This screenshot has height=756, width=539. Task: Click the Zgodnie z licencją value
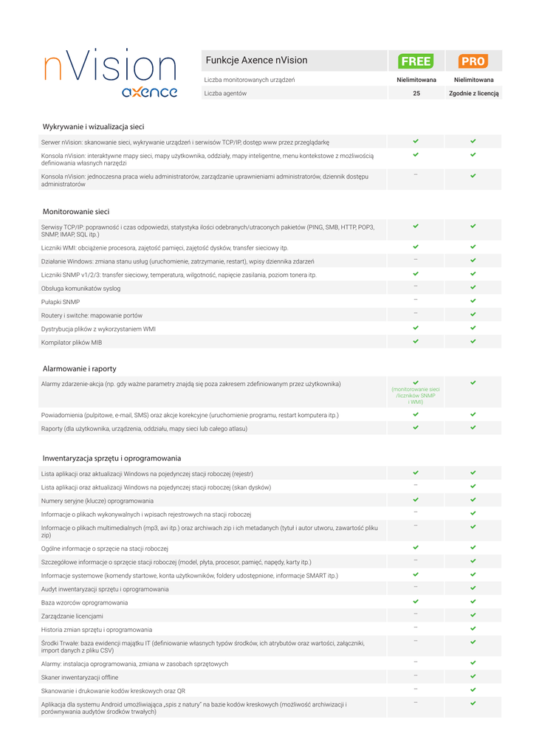473,94
